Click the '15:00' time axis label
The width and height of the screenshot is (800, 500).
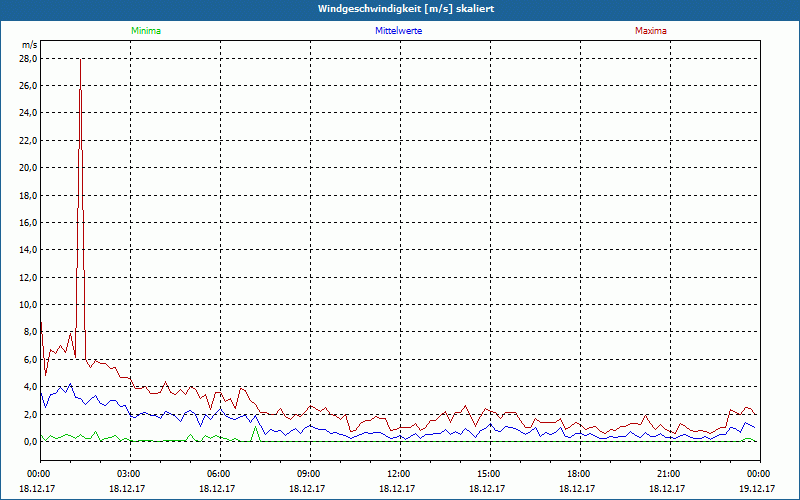pyautogui.click(x=488, y=474)
